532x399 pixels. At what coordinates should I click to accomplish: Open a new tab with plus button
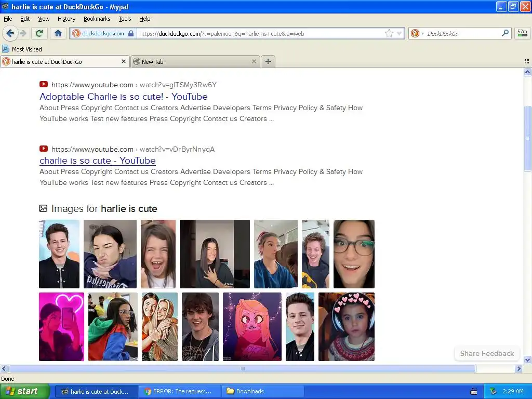click(x=268, y=61)
